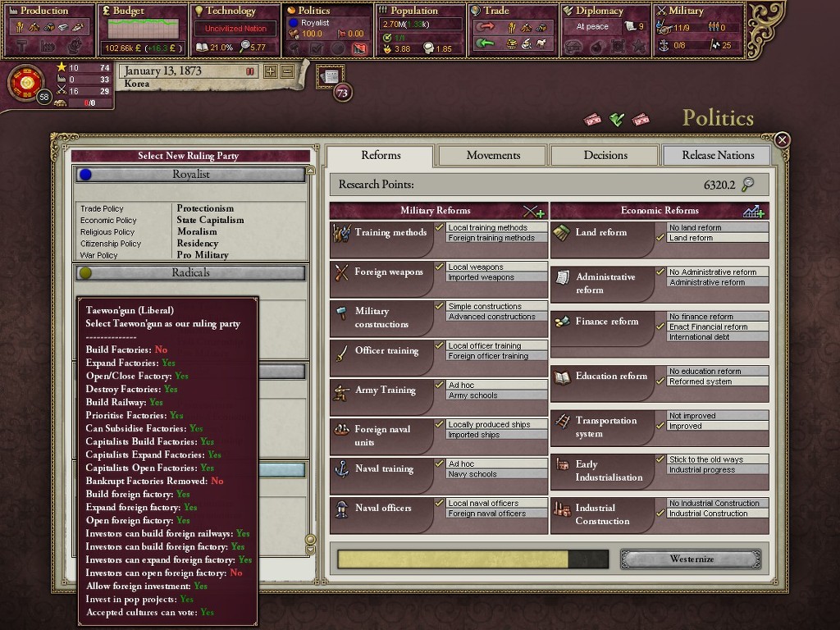
Task: Click Military Reforms crossed swords plus icon
Action: pyautogui.click(x=533, y=211)
